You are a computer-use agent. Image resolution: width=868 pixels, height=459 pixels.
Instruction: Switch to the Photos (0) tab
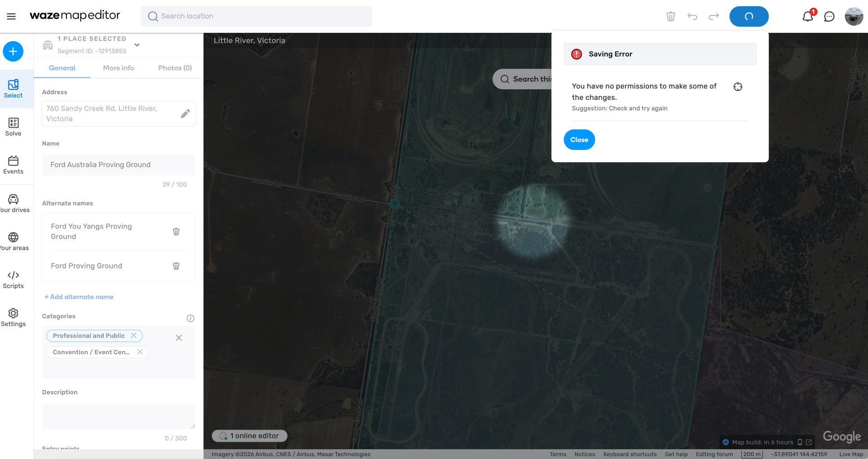(175, 68)
